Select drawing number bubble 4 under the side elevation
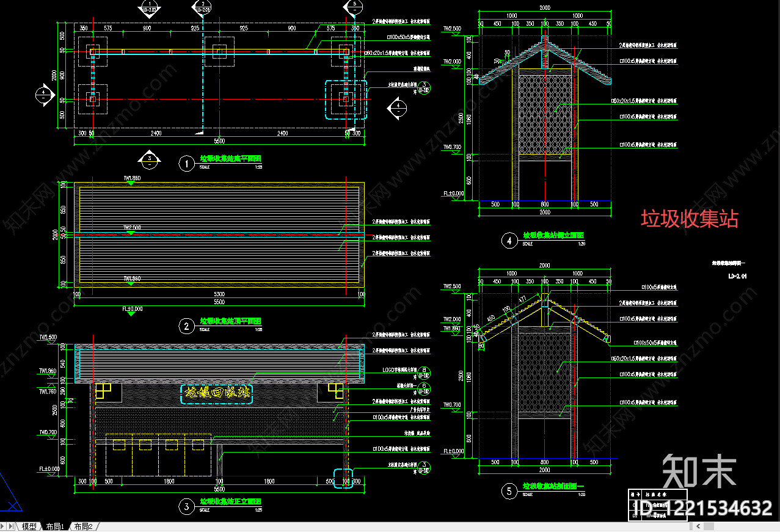The height and width of the screenshot is (532, 780). (x=509, y=241)
